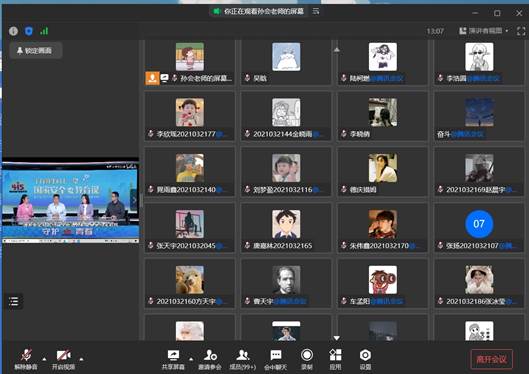The height and width of the screenshot is (374, 529).
Task: Click woman in white coat avatar
Action: pyautogui.click(x=383, y=168)
